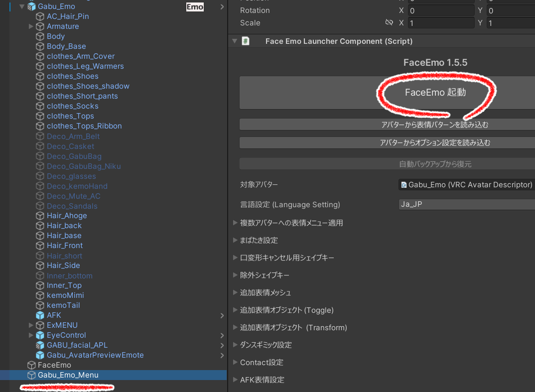The width and height of the screenshot is (535, 392).
Task: Open the Ja_JP language setting dropdown
Action: pos(466,205)
